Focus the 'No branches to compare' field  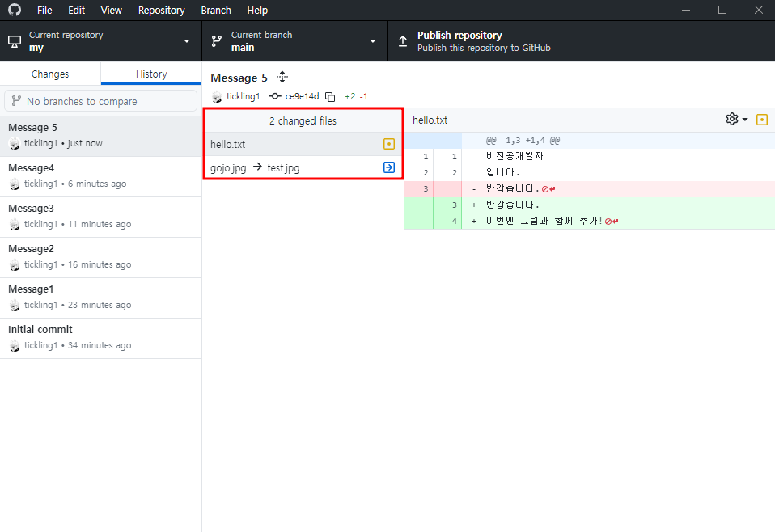[x=101, y=101]
